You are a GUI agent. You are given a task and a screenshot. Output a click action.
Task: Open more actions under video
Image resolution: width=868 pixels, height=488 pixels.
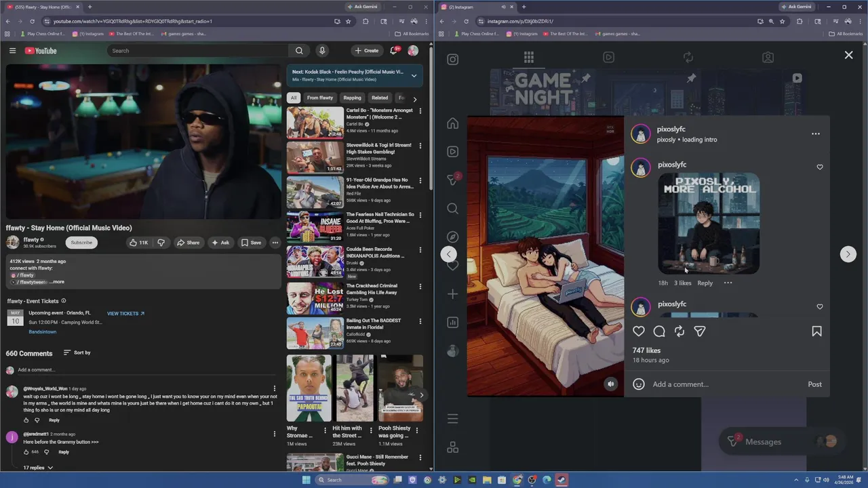pos(275,243)
